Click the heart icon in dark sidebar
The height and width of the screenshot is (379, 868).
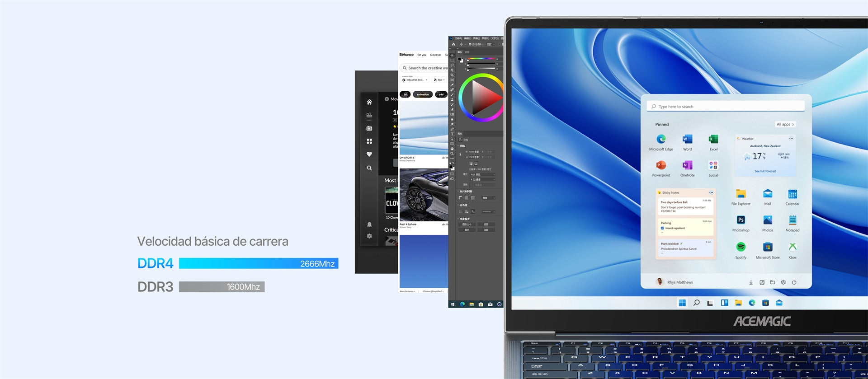(x=369, y=154)
